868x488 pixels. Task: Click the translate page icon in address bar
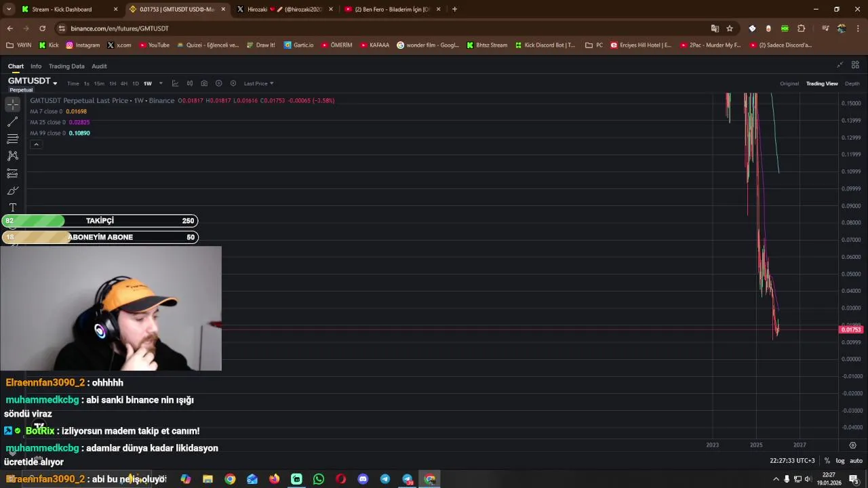coord(715,28)
